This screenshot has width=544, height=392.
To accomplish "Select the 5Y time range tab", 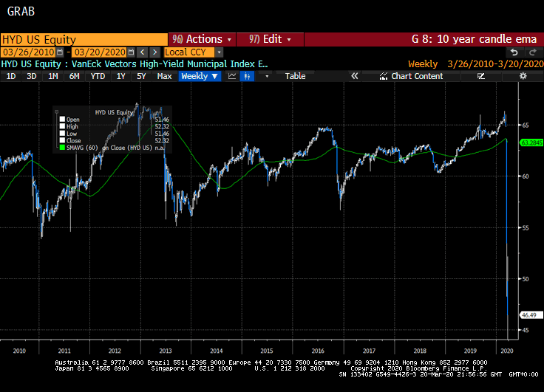I will tap(141, 76).
